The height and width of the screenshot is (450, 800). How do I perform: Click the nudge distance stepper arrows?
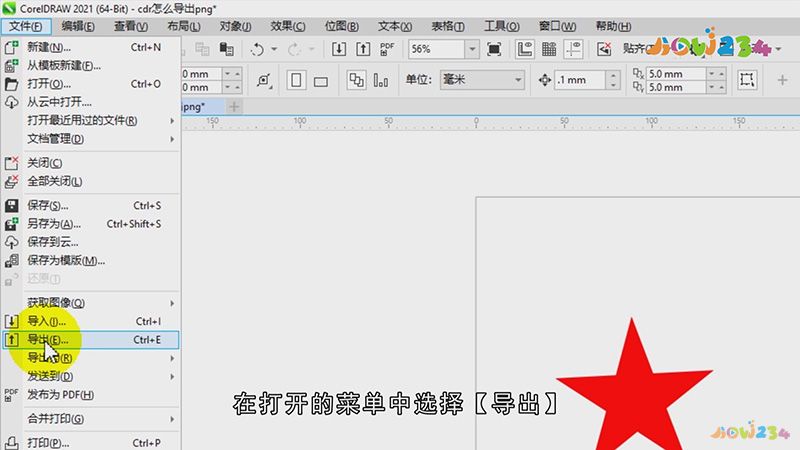point(613,80)
